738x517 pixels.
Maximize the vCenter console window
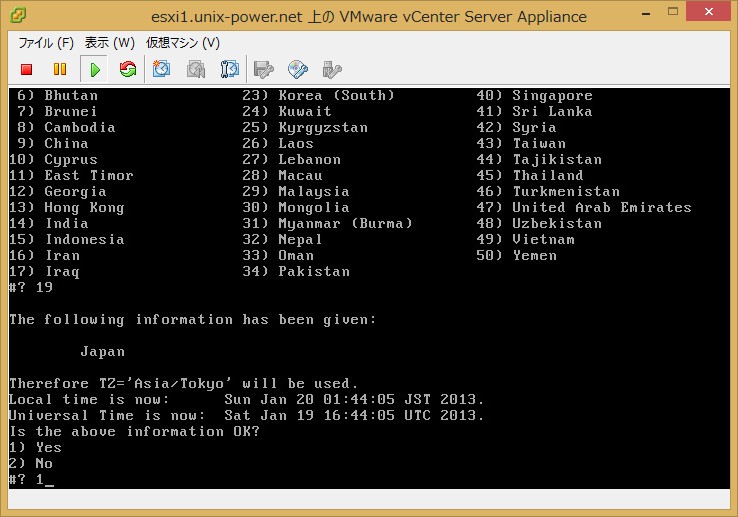point(673,12)
